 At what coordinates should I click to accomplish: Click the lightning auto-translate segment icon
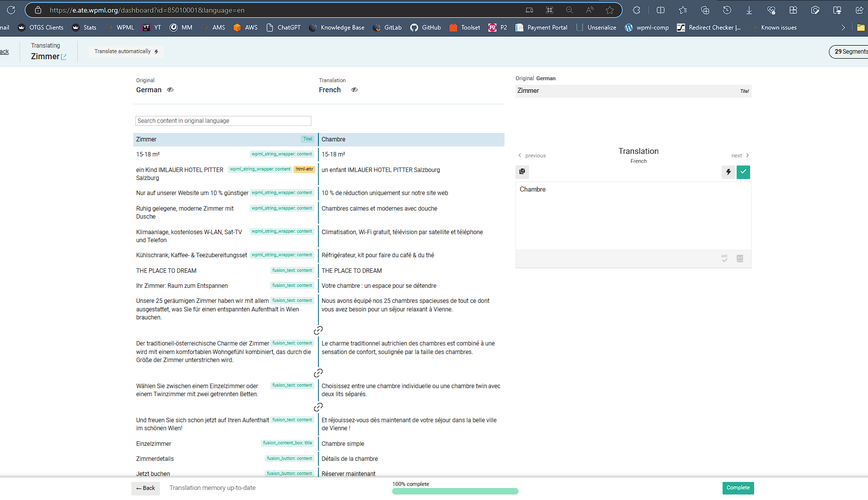[x=728, y=172]
